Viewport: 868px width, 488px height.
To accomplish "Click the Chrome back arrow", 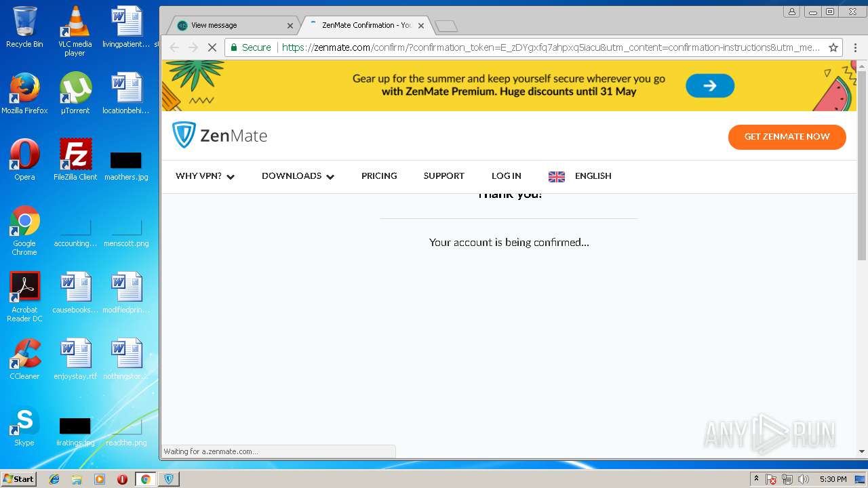I will [174, 47].
